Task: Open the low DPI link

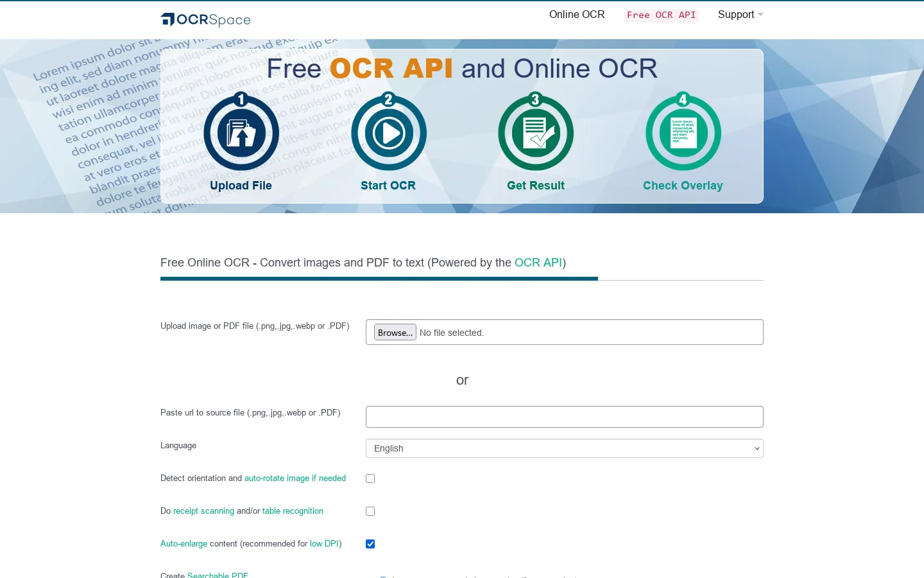Action: 324,543
